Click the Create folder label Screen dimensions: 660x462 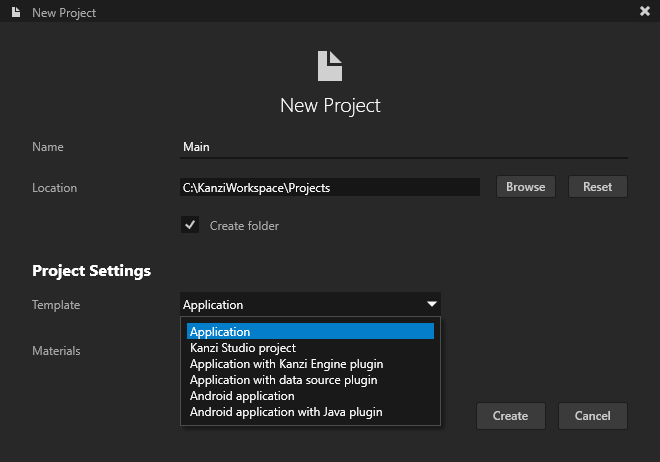244,226
